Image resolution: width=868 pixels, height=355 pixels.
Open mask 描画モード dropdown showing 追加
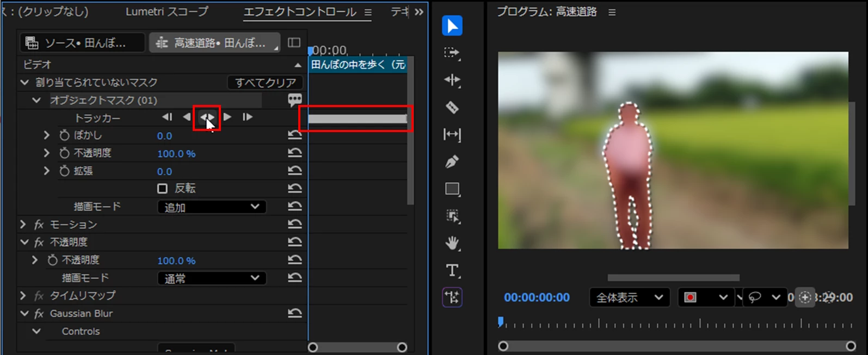coord(212,207)
